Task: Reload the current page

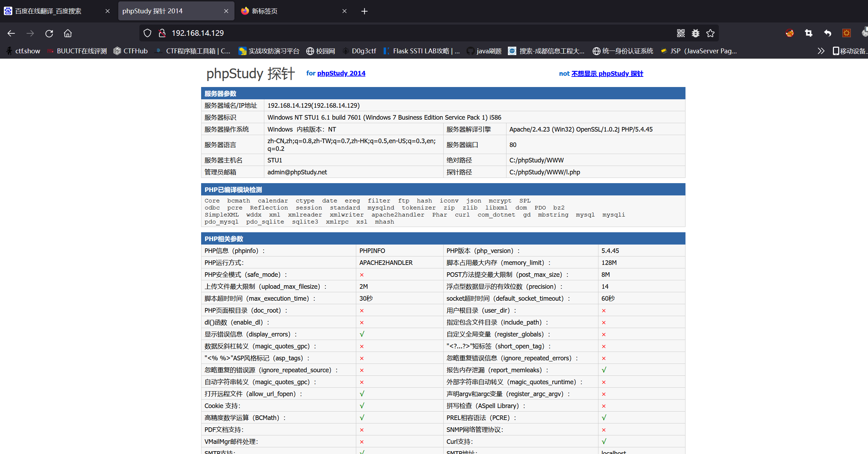Action: point(49,33)
